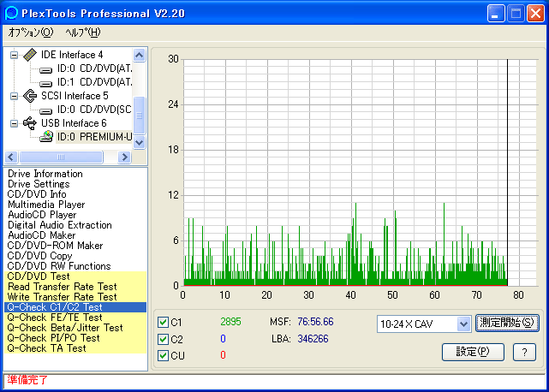Select Q-Check Beta/Jitter Test
549x392 pixels.
click(75, 328)
